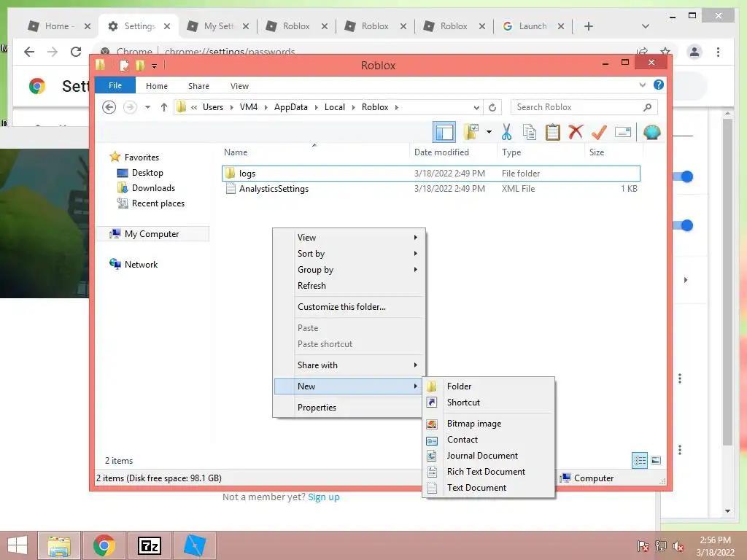Open File Explorer from the taskbar
Image resolution: width=747 pixels, height=560 pixels.
pyautogui.click(x=59, y=545)
